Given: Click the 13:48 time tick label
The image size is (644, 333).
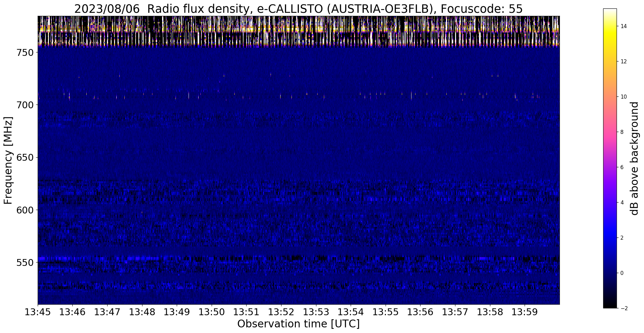Looking at the screenshot, I should 142,312.
